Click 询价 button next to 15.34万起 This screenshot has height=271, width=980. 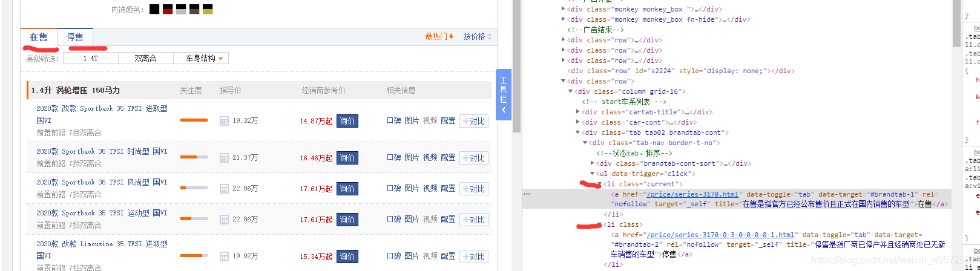tap(347, 256)
